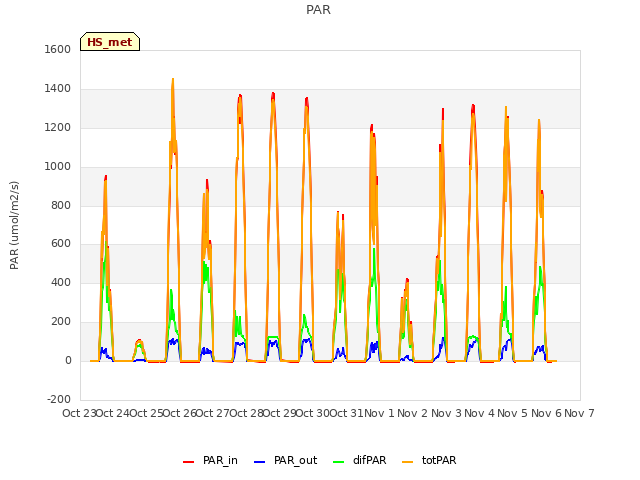
Task: Select the PAR_in legend label
Action: [220, 460]
